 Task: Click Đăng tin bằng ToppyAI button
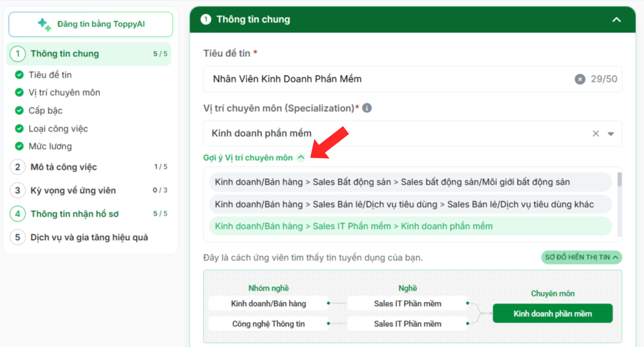coord(91,24)
